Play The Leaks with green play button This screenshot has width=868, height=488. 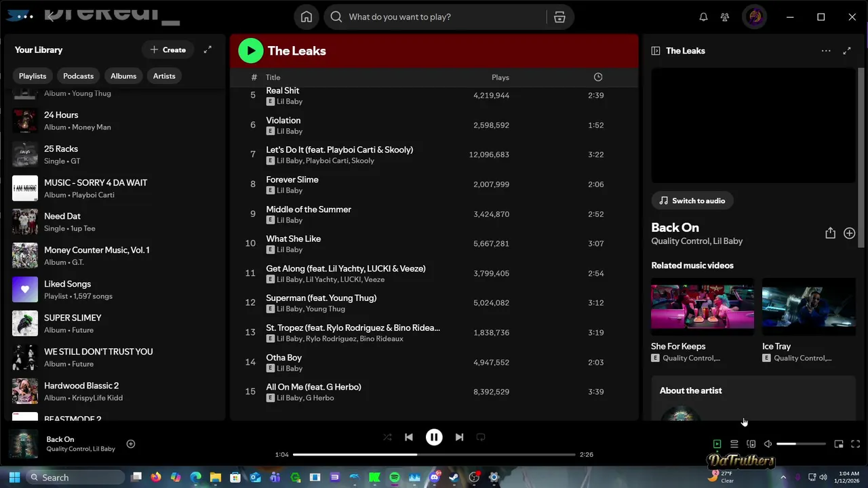[251, 50]
